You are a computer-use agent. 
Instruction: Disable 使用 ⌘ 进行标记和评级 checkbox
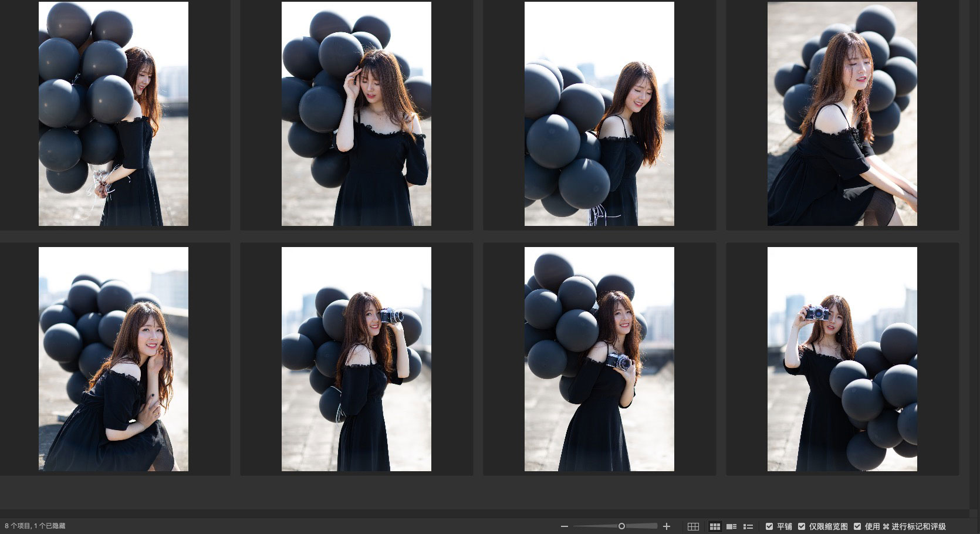[857, 526]
